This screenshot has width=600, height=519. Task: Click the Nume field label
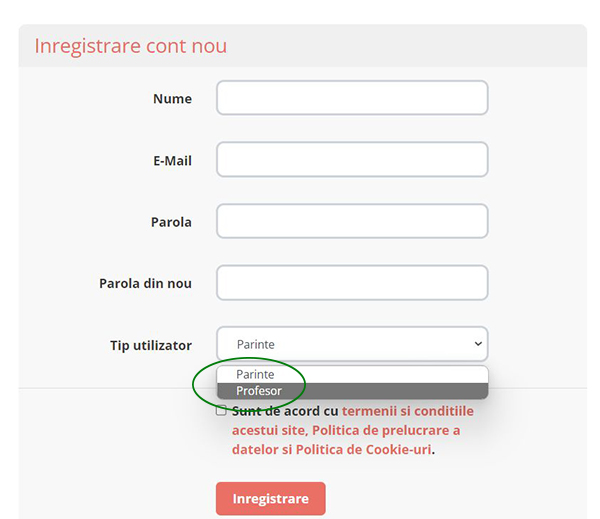[x=172, y=99]
